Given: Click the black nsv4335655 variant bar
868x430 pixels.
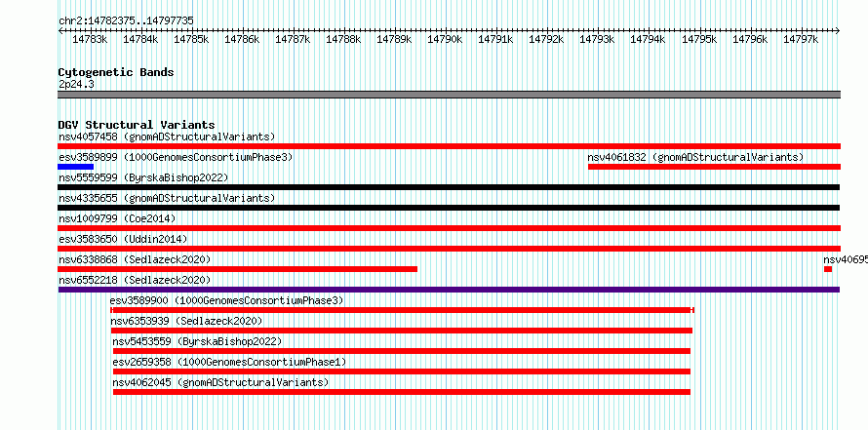Looking at the screenshot, I should 449,208.
